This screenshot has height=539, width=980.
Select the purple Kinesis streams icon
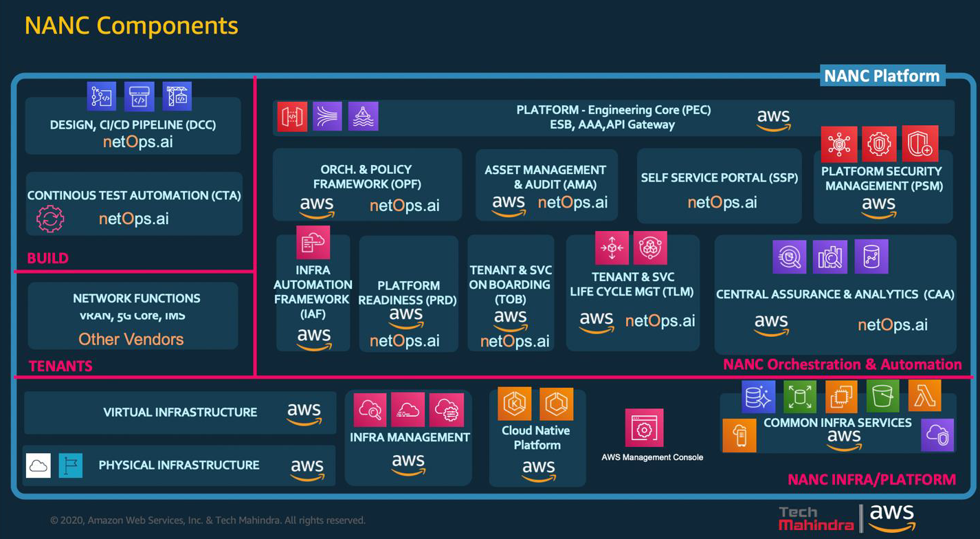[328, 116]
